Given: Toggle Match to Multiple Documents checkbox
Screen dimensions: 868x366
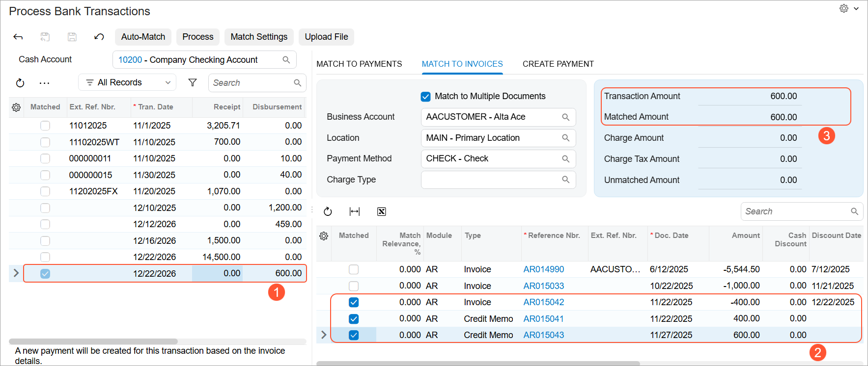Looking at the screenshot, I should click(426, 97).
